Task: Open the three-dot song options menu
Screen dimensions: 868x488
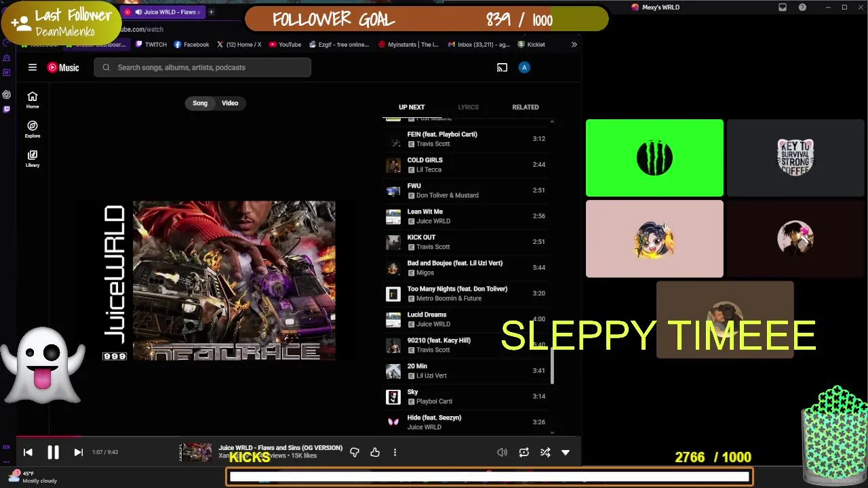Action: pyautogui.click(x=395, y=452)
